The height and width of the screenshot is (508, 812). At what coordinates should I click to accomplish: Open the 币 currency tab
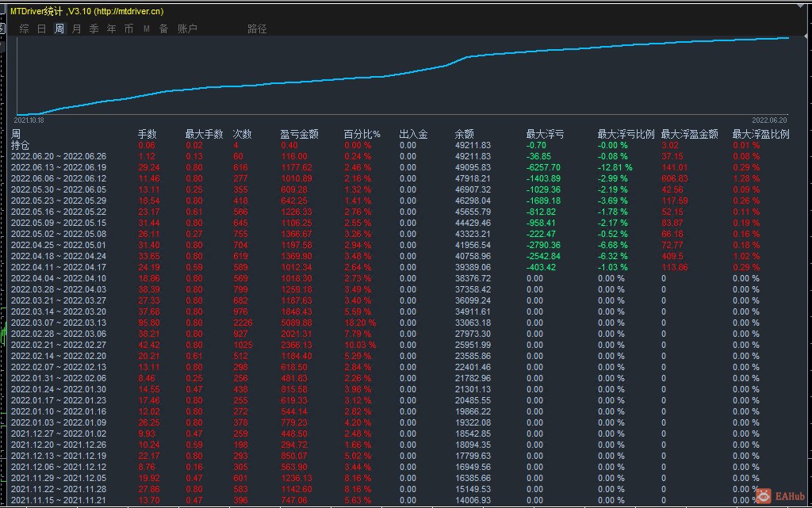point(129,29)
